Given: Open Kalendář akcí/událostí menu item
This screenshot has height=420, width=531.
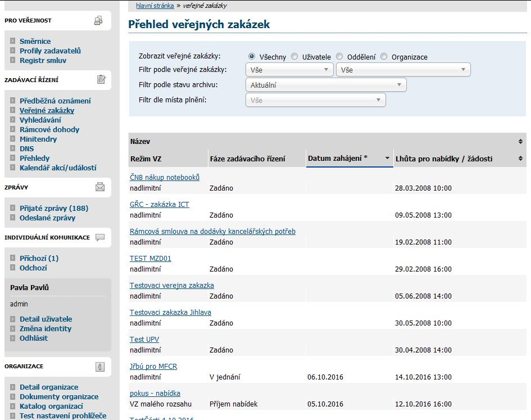Looking at the screenshot, I should tap(58, 168).
